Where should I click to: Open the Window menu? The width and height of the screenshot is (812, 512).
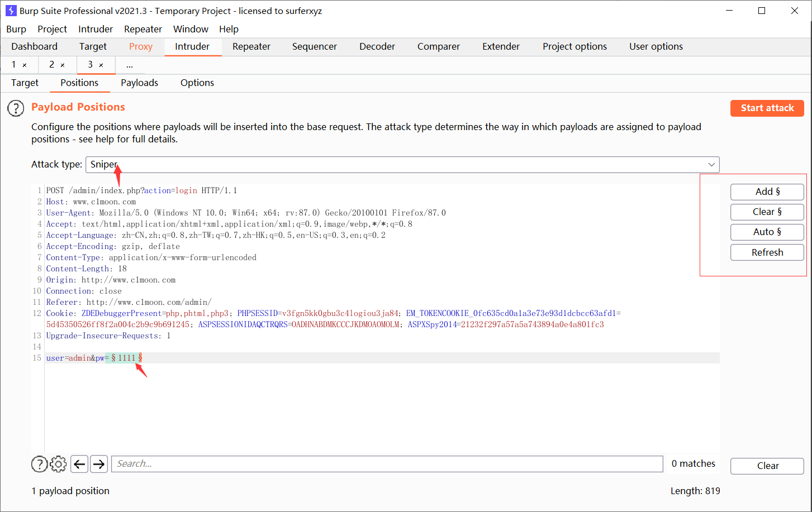pyautogui.click(x=191, y=29)
